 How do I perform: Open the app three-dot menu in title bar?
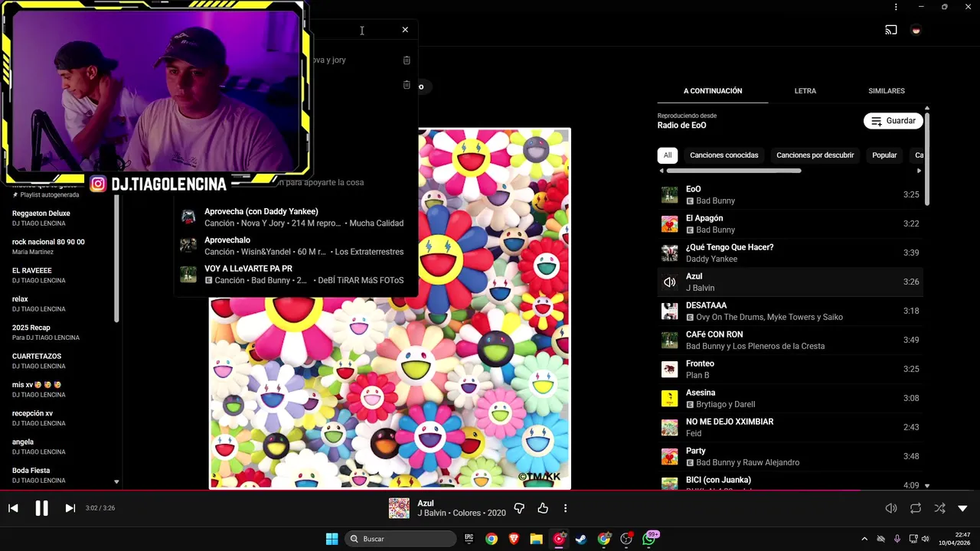coord(896,7)
